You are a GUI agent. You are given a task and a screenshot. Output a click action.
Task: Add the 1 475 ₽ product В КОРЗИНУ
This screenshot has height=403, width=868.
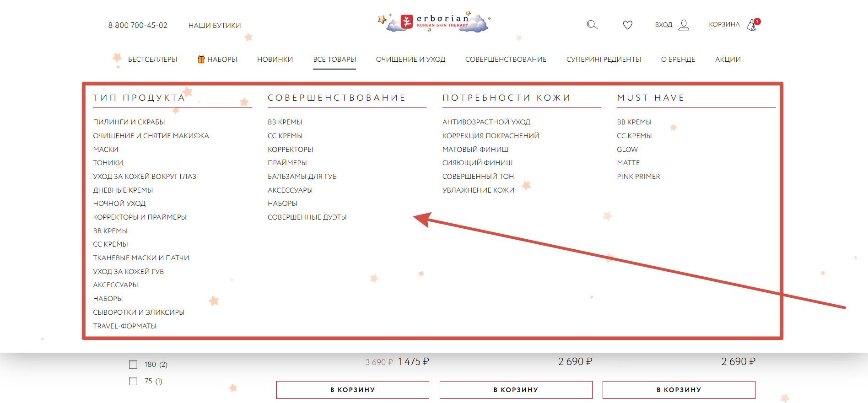click(x=353, y=390)
